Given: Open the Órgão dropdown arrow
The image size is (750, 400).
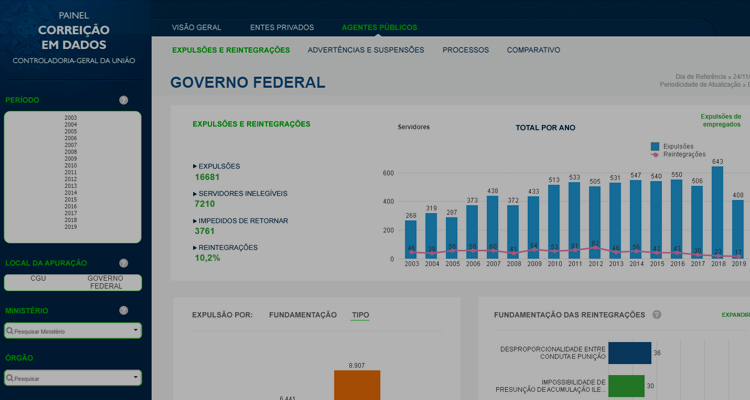Looking at the screenshot, I should coord(136,378).
